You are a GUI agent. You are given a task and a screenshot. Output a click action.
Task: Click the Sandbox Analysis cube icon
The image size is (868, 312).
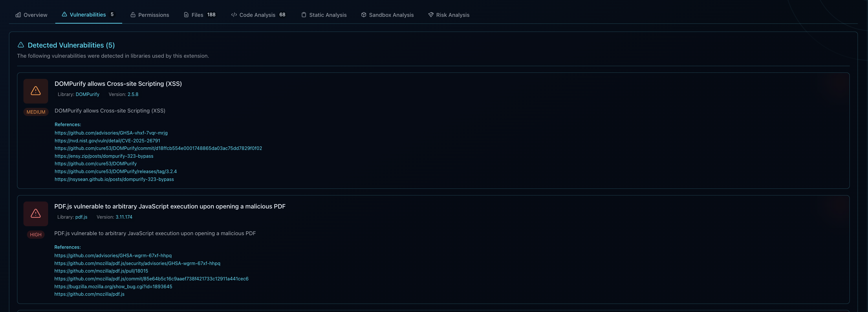[x=364, y=15]
